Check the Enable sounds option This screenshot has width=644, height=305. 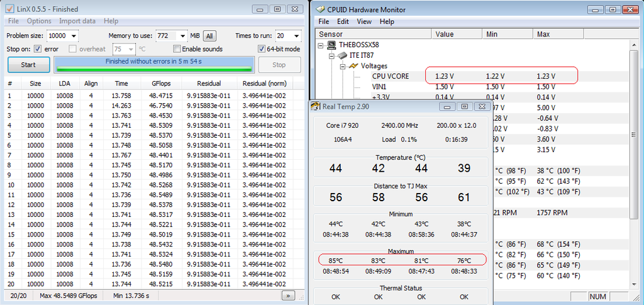[177, 49]
